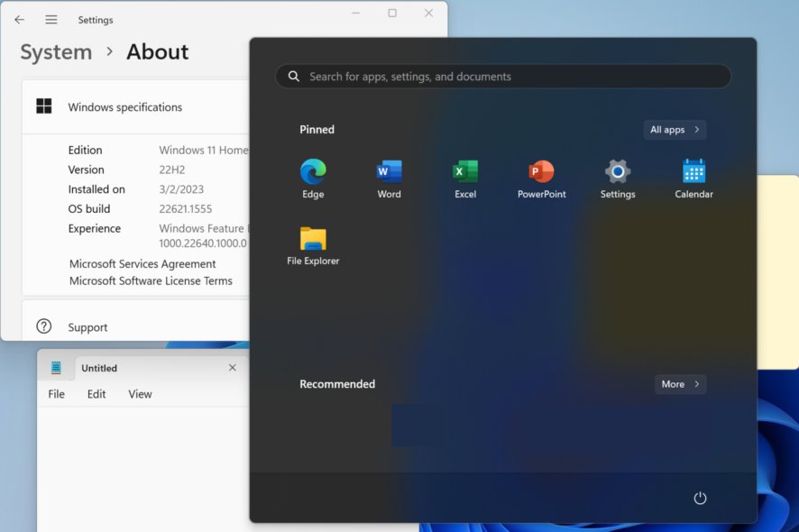799x532 pixels.
Task: Click in the Start menu search field
Action: [503, 77]
